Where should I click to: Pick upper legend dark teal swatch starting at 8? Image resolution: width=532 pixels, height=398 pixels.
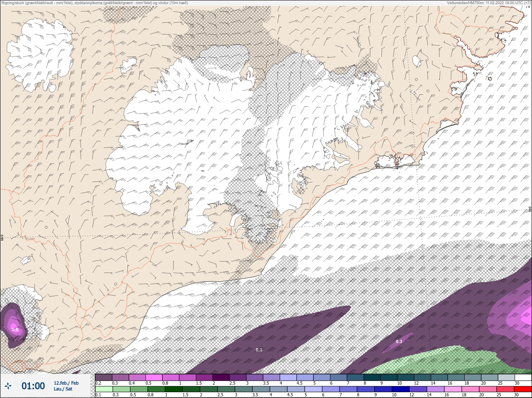click(x=372, y=377)
